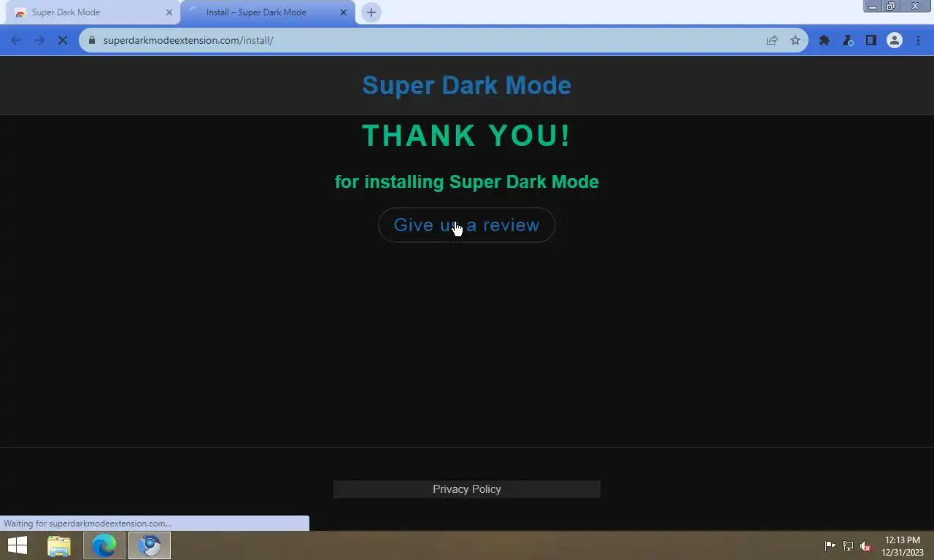The height and width of the screenshot is (560, 934).
Task: Open network status tray icon
Action: coord(848,545)
